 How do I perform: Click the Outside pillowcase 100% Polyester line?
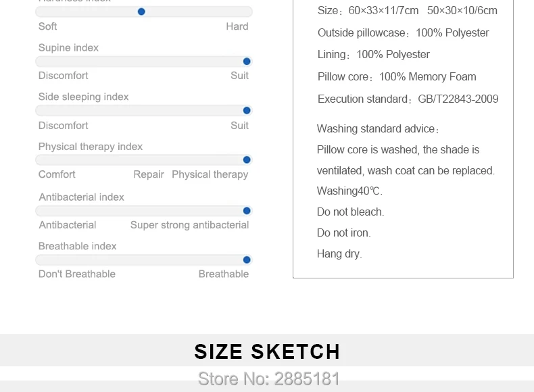pos(404,33)
